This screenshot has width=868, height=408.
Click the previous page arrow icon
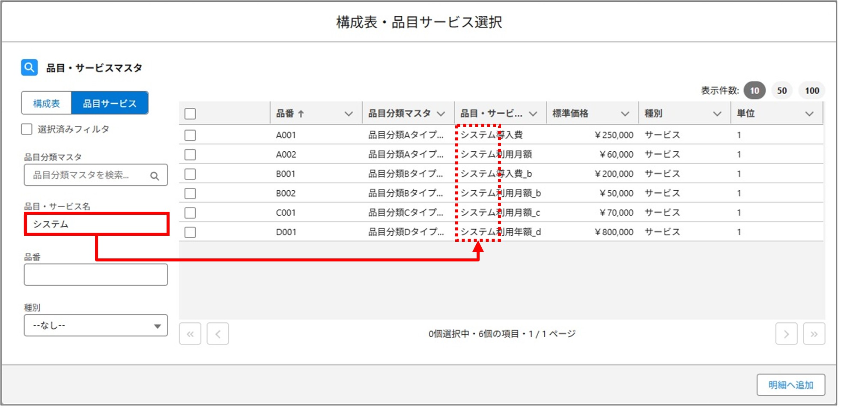tap(218, 334)
